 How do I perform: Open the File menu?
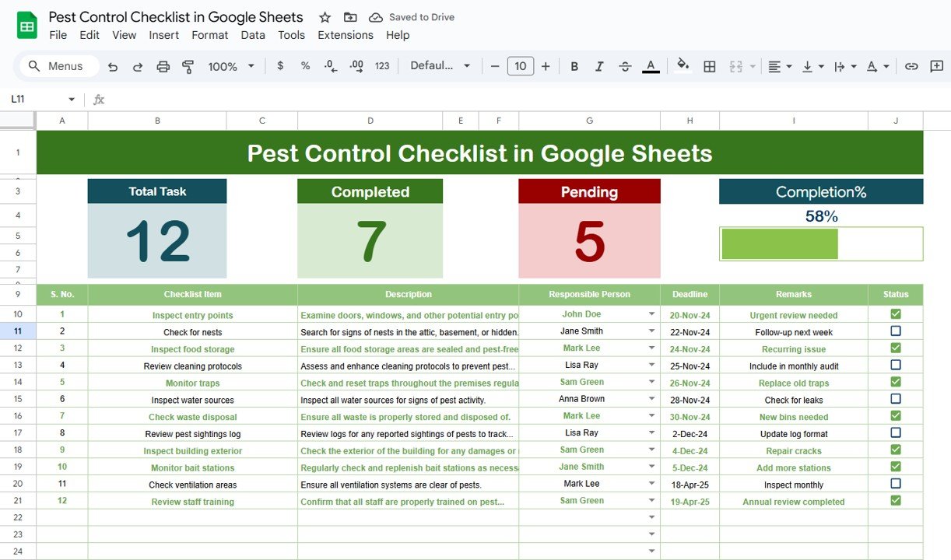coord(58,35)
